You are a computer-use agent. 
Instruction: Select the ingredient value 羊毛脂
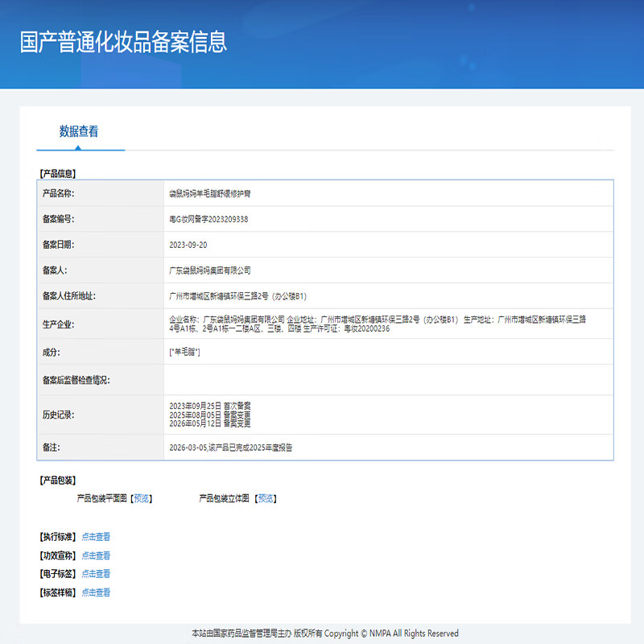(x=184, y=352)
